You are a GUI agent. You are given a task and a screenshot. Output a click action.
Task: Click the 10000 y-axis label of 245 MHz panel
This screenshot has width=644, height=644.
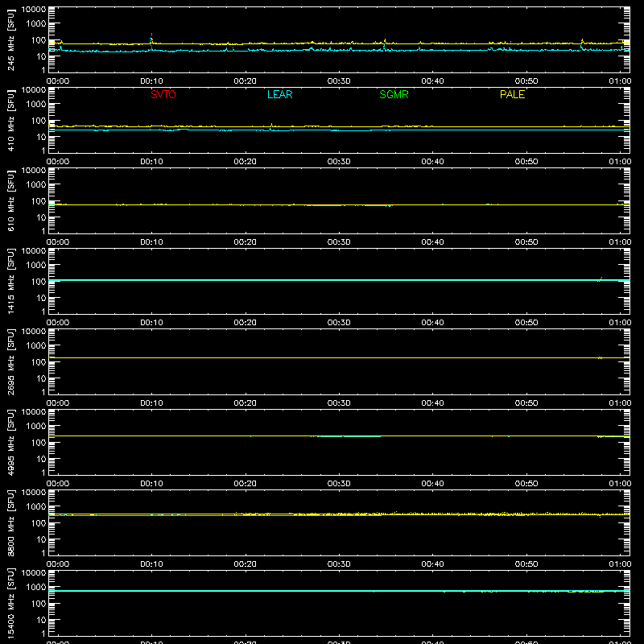point(34,10)
